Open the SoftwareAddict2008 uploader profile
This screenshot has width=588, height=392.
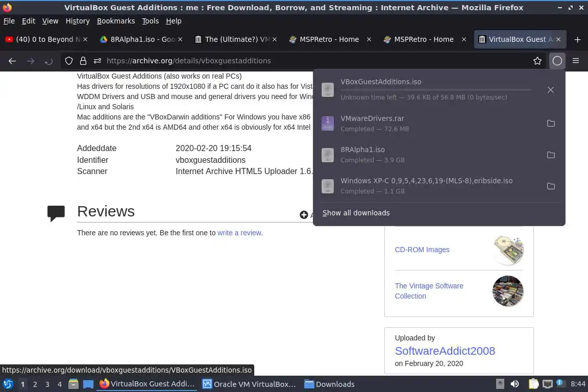click(445, 351)
